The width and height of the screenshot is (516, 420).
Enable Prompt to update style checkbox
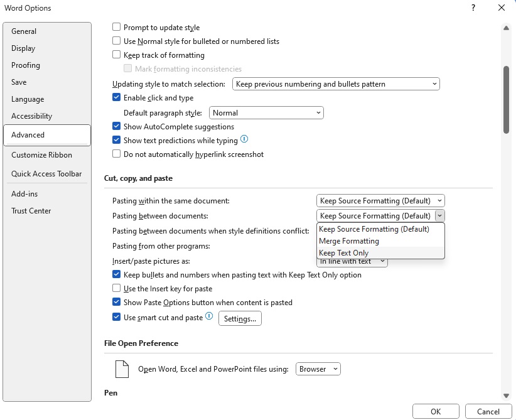pos(117,26)
